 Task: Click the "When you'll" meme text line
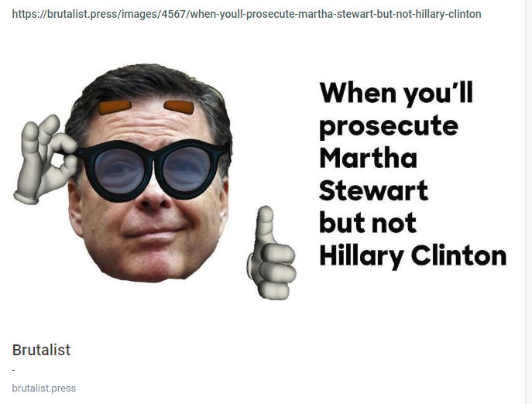[396, 93]
